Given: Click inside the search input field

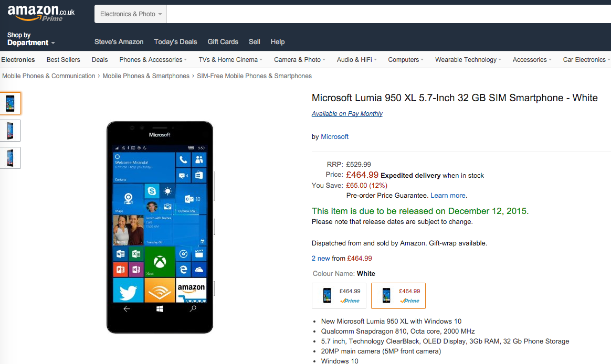Looking at the screenshot, I should click(x=389, y=14).
